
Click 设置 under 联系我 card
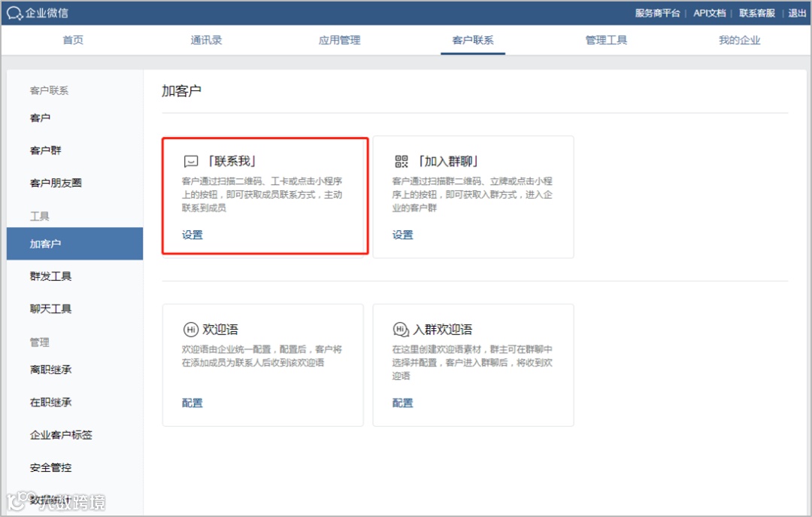pyautogui.click(x=192, y=235)
